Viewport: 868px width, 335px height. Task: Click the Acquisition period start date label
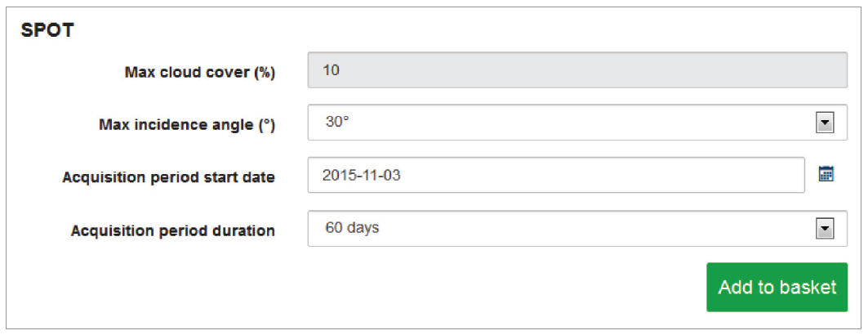[169, 178]
